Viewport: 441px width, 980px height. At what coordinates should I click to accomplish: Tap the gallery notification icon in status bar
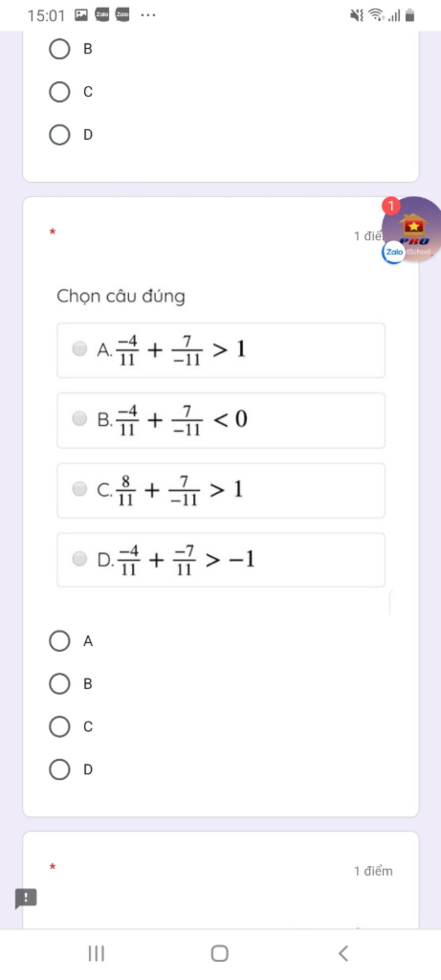pyautogui.click(x=81, y=15)
